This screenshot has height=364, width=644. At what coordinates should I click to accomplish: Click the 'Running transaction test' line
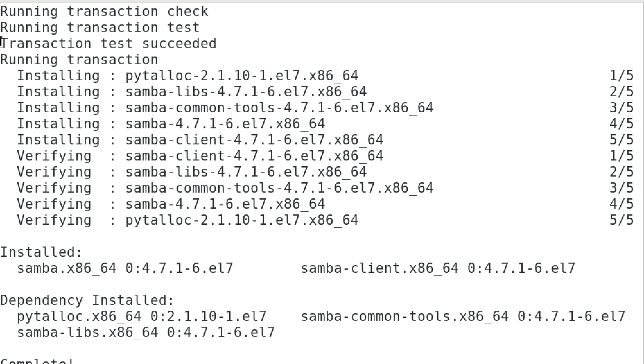coord(100,28)
